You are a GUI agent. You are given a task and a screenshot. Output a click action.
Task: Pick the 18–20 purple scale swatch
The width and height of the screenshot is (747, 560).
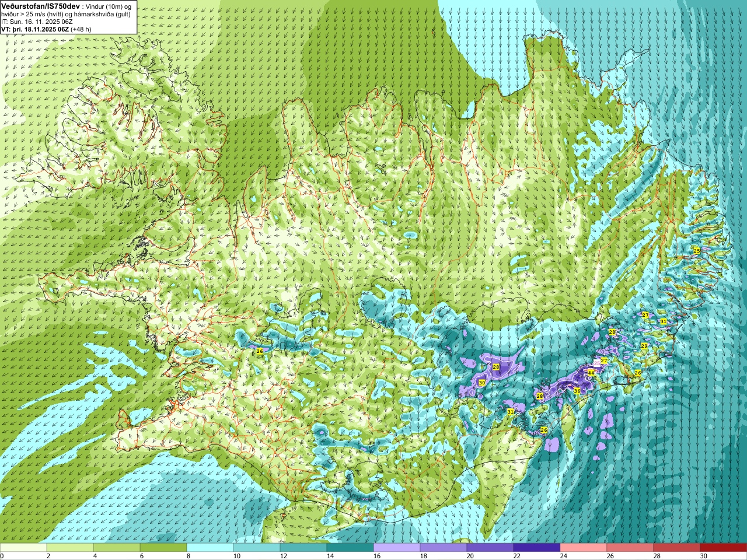point(444,548)
